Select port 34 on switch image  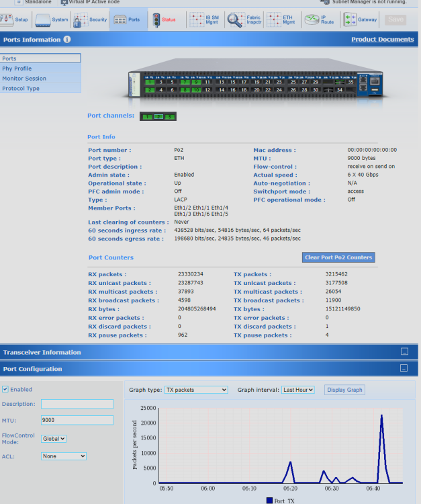click(x=340, y=90)
